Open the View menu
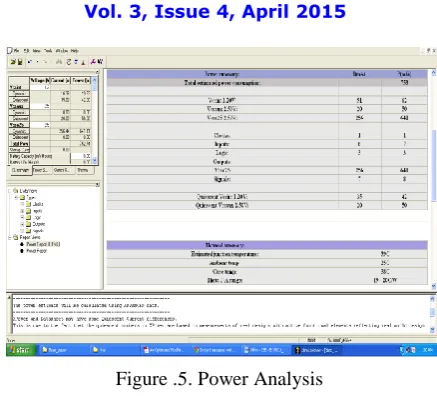This screenshot has width=437, height=396. [37, 51]
